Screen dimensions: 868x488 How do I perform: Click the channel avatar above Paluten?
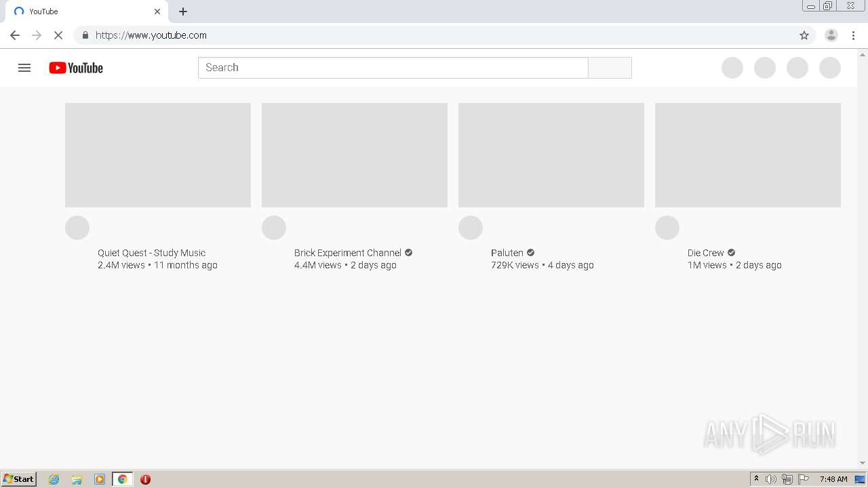[471, 228]
